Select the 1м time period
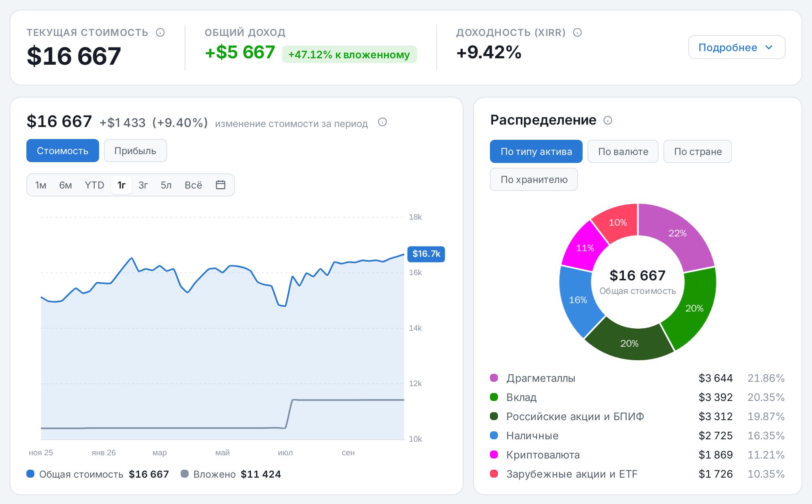The height and width of the screenshot is (504, 812). coord(41,185)
